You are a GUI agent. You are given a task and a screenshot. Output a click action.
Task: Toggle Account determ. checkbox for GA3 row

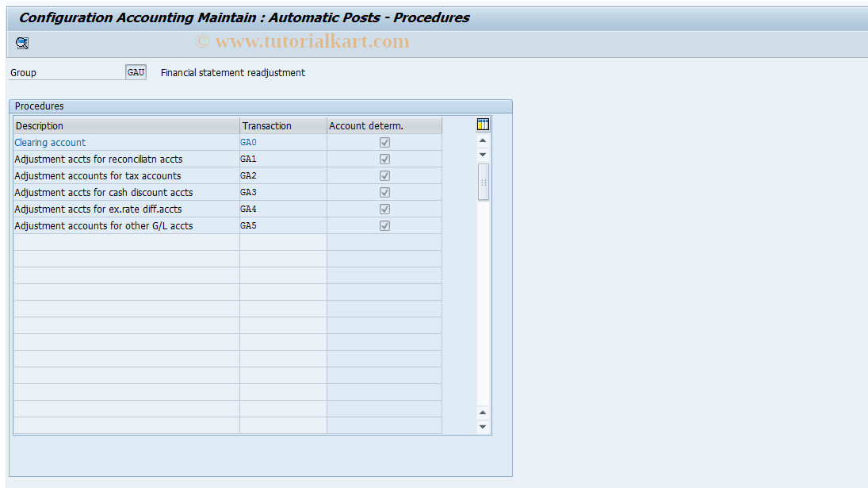384,192
